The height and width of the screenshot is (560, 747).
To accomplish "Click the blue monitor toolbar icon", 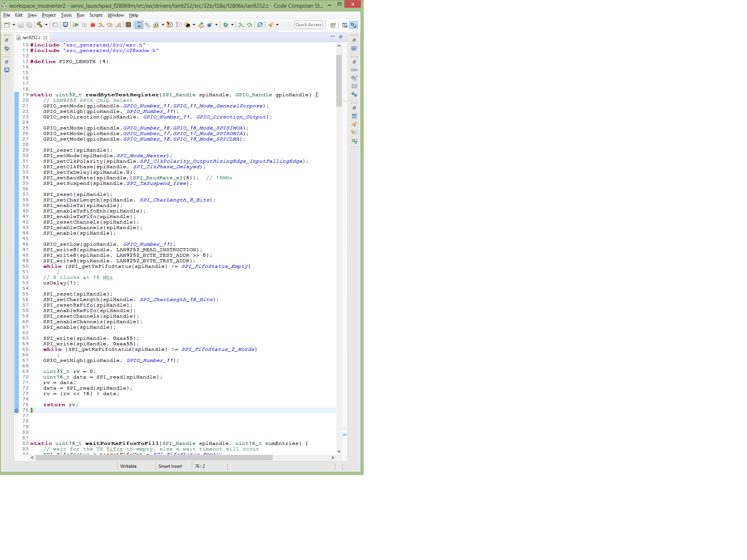I will point(65,25).
